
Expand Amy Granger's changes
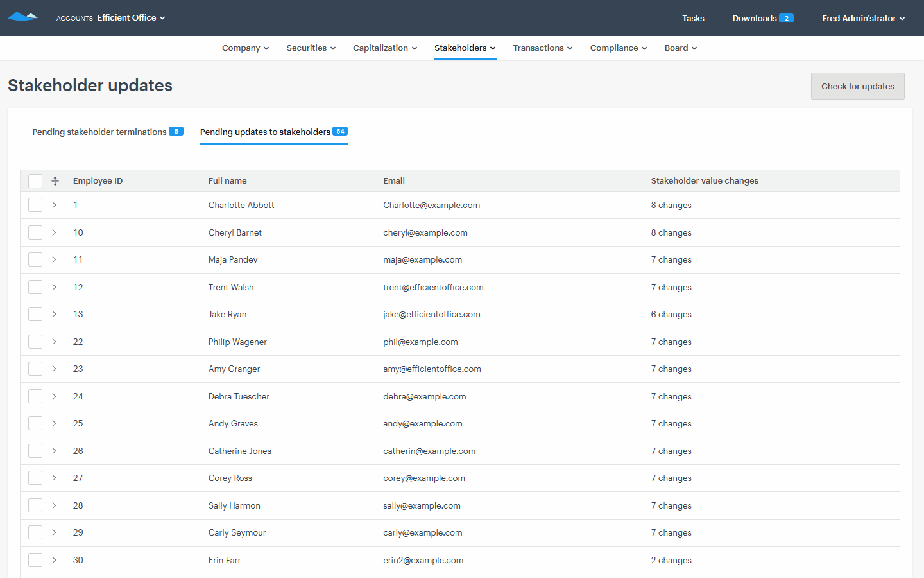pyautogui.click(x=54, y=369)
